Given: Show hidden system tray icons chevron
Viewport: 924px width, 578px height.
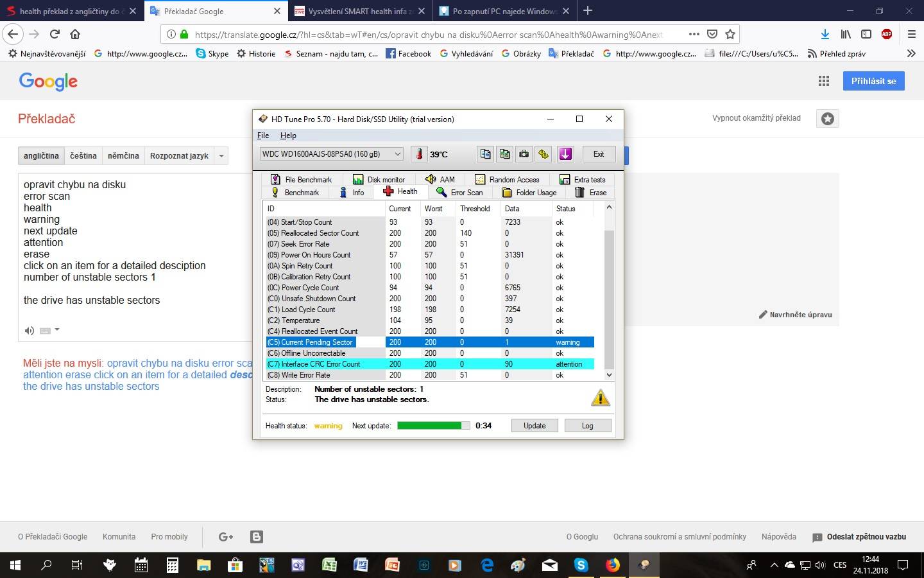Looking at the screenshot, I should click(x=774, y=565).
